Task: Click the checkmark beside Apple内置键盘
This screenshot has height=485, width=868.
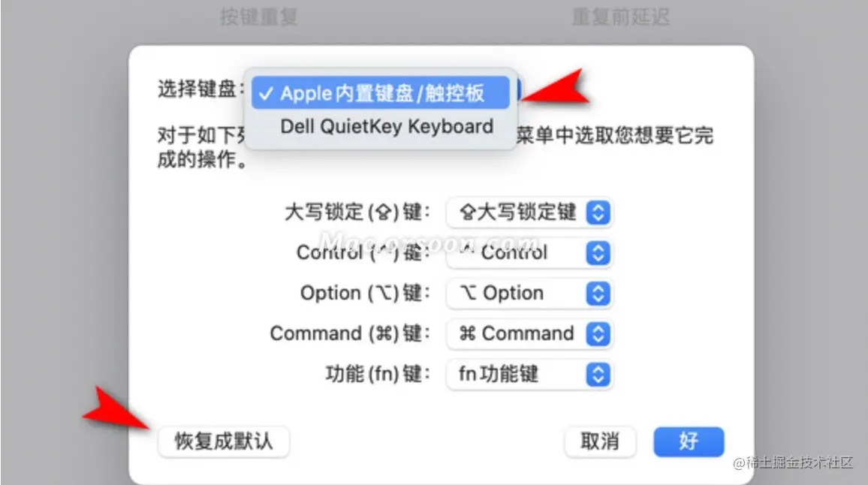Action: (266, 94)
